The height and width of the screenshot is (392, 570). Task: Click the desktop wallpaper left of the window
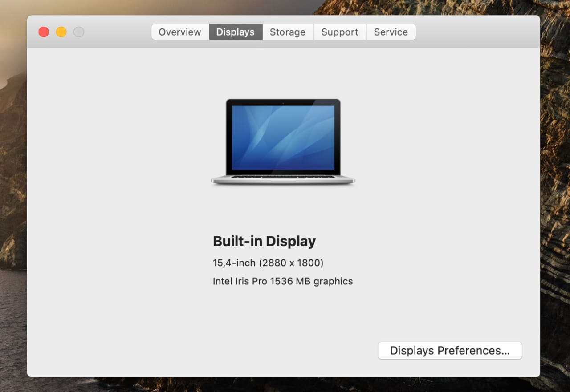click(x=12, y=178)
